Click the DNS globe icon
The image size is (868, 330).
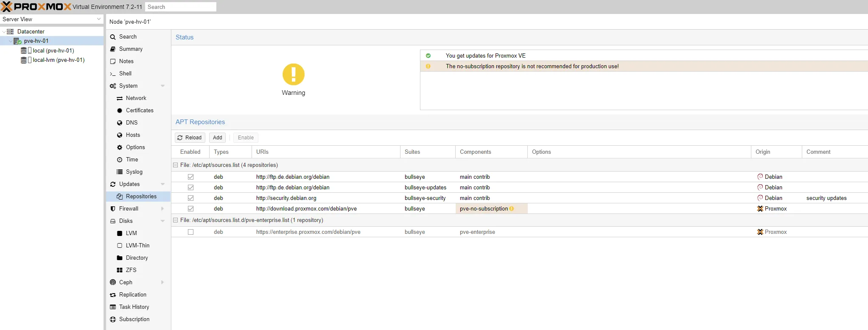click(120, 123)
